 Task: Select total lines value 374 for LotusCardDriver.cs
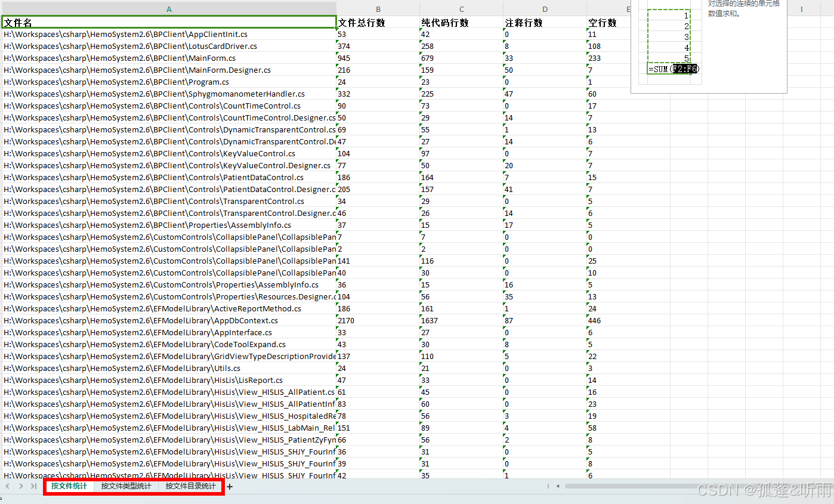point(378,47)
